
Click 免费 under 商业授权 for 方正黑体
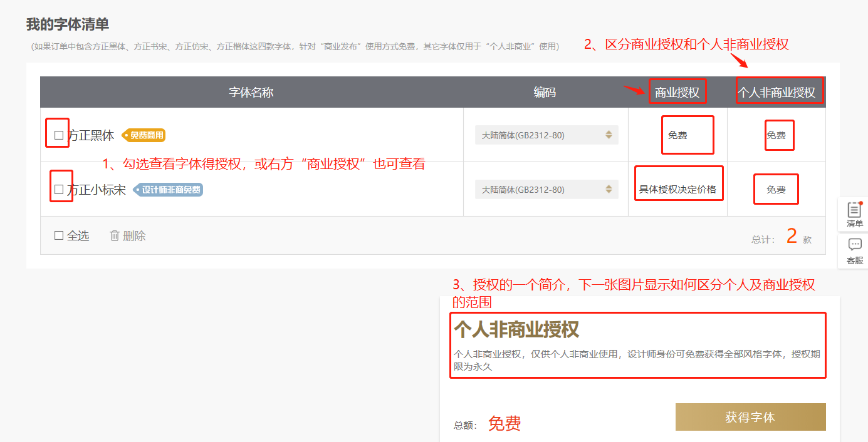[x=677, y=135]
